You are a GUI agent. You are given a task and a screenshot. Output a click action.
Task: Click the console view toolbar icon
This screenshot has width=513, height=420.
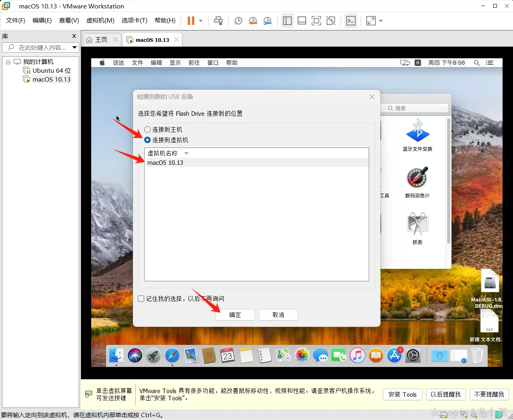coord(351,21)
